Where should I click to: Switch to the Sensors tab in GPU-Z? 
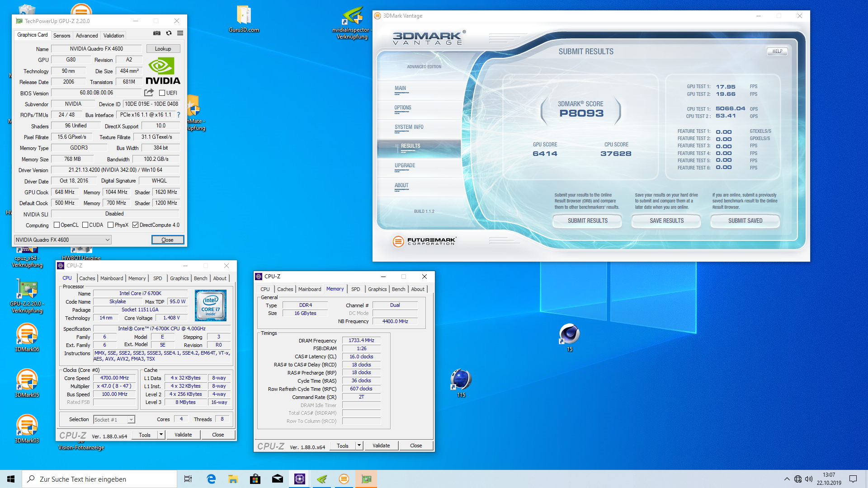(61, 36)
